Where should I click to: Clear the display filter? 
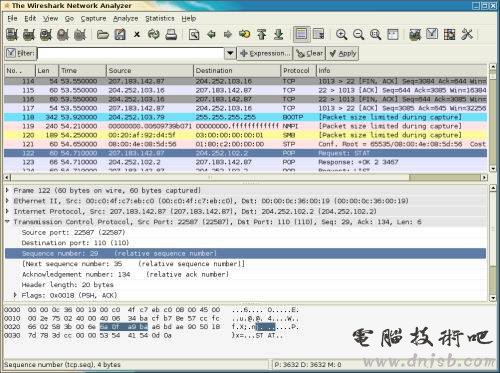tap(309, 53)
